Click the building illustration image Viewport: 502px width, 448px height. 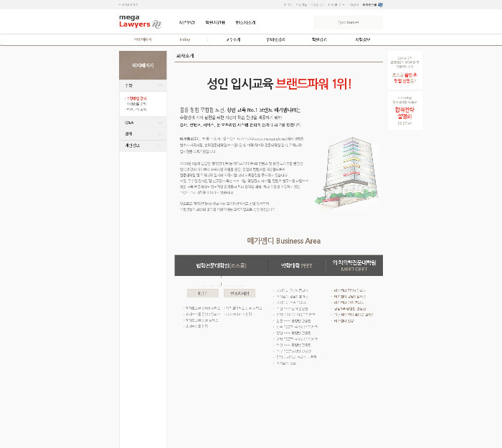347,173
